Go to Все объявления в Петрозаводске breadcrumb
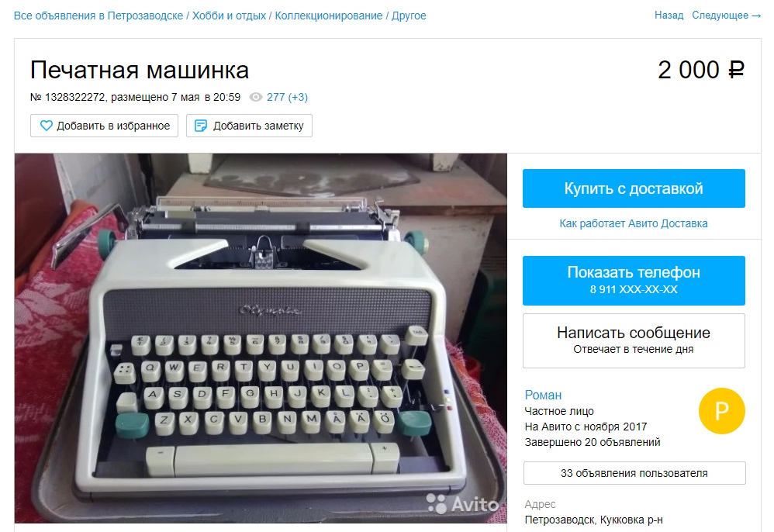 98,16
